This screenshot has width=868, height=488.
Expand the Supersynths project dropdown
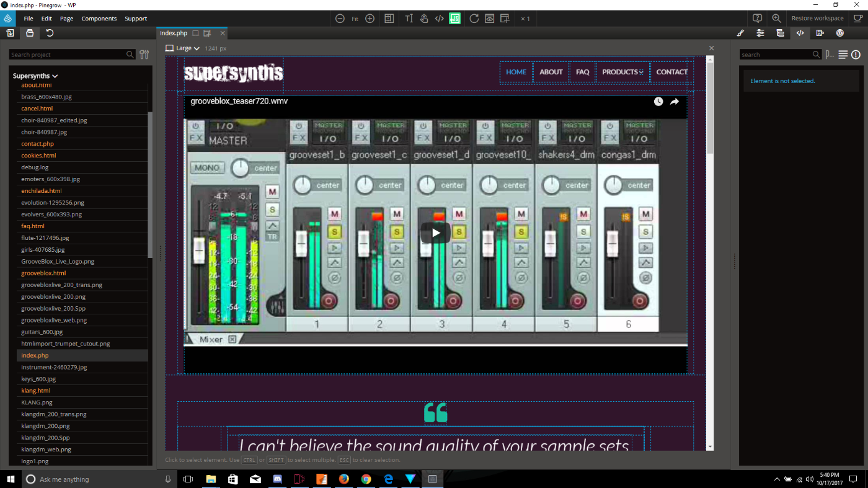(35, 76)
